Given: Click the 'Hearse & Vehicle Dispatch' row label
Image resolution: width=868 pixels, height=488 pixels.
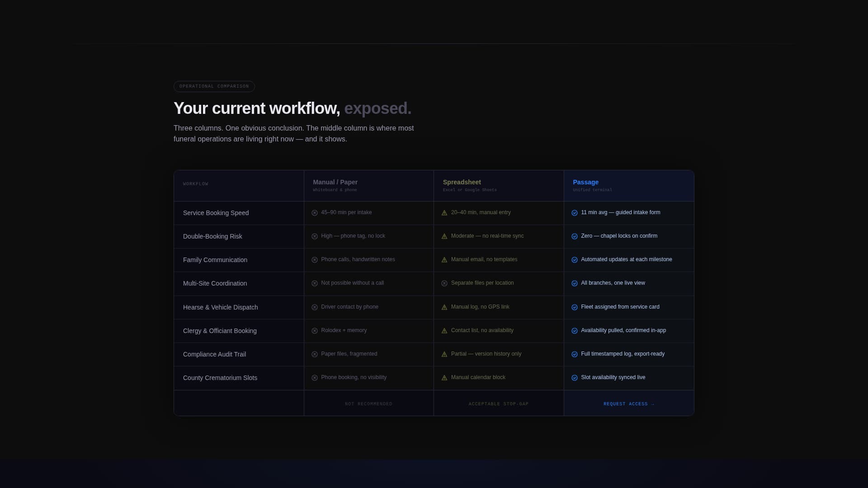Looking at the screenshot, I should (x=220, y=307).
